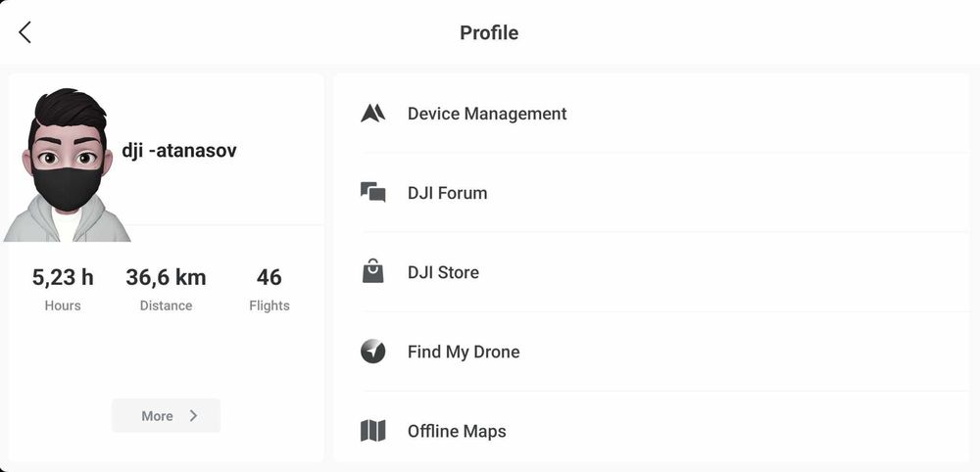Screen dimensions: 980x472
Task: Open the masked avatar profile picture
Action: tap(66, 166)
